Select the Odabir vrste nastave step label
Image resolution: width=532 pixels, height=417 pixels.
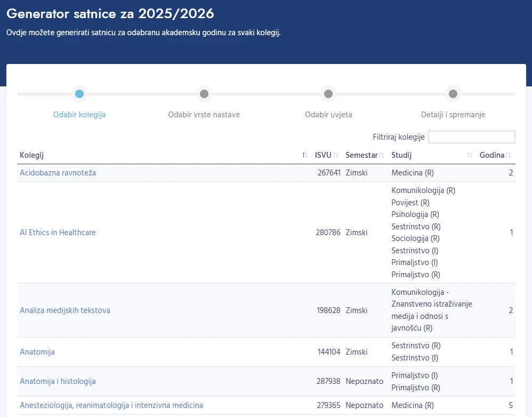204,114
